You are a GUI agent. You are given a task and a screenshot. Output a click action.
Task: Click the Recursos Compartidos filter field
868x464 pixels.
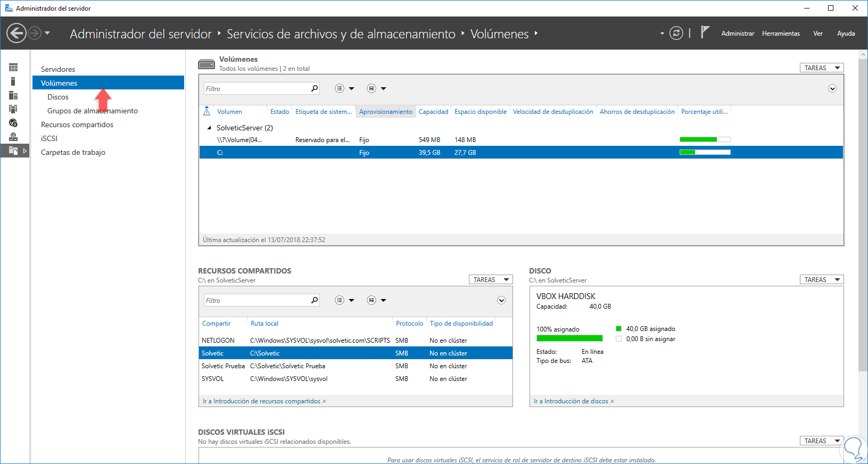257,301
